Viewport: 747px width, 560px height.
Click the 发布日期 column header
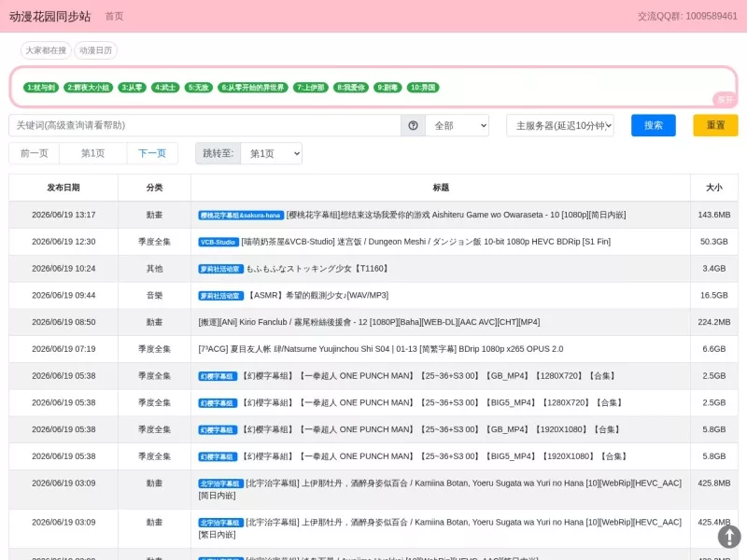click(63, 188)
